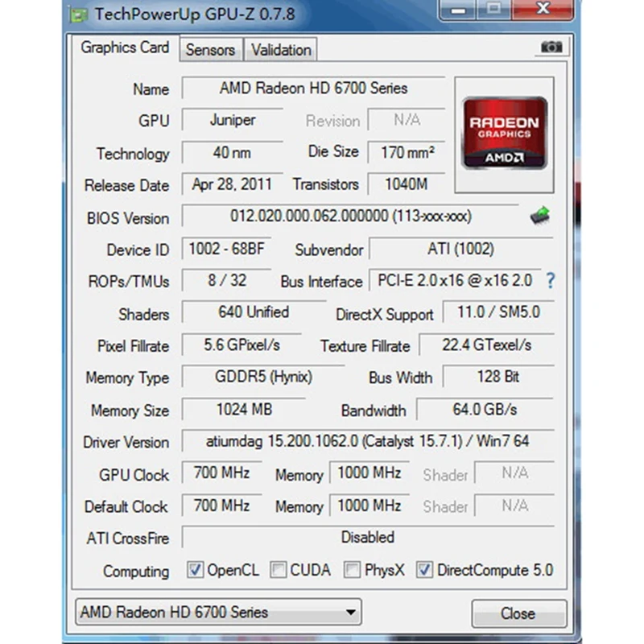This screenshot has width=644, height=644.
Task: Click the Release Date Apr 28, 2011
Action: pos(233,184)
